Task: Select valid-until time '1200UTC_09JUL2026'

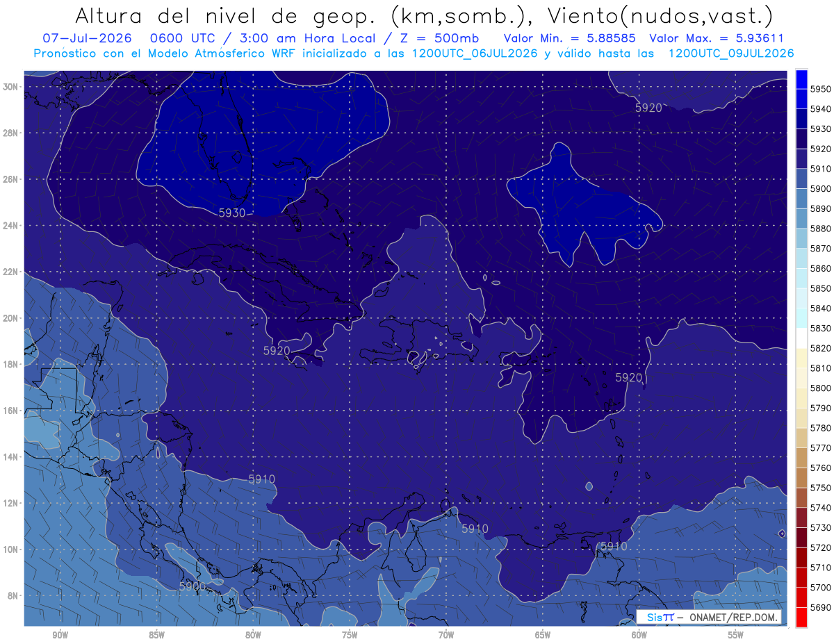Action: coord(731,53)
